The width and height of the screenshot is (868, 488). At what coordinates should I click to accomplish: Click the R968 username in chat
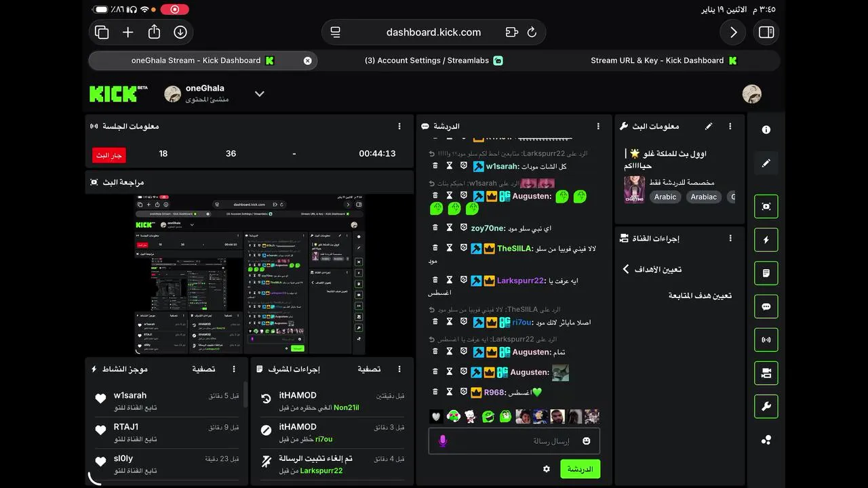pyautogui.click(x=494, y=392)
